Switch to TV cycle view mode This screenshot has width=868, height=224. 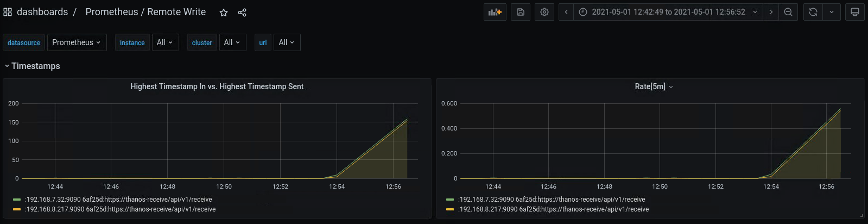coord(854,12)
